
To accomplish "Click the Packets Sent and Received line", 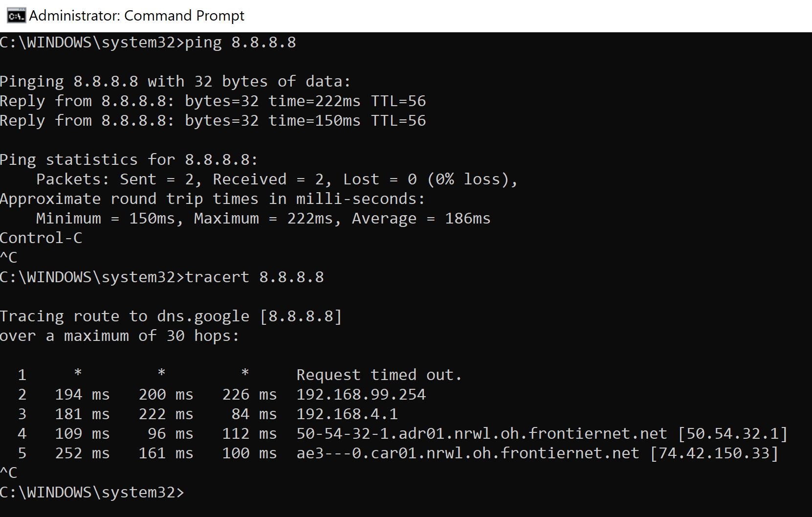I will [277, 180].
